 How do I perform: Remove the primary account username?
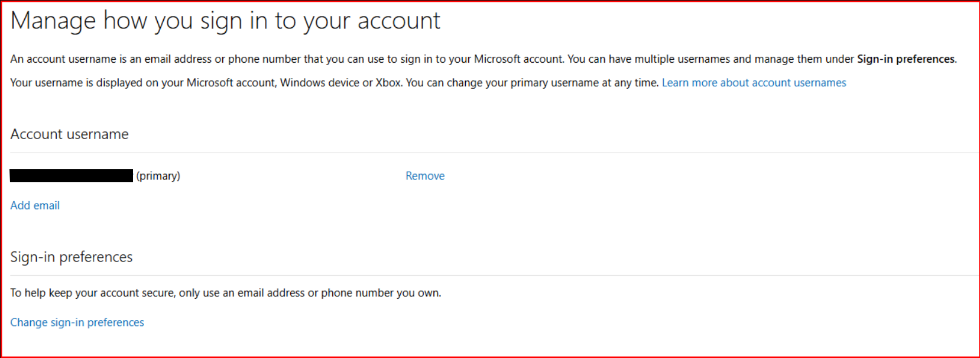(425, 176)
